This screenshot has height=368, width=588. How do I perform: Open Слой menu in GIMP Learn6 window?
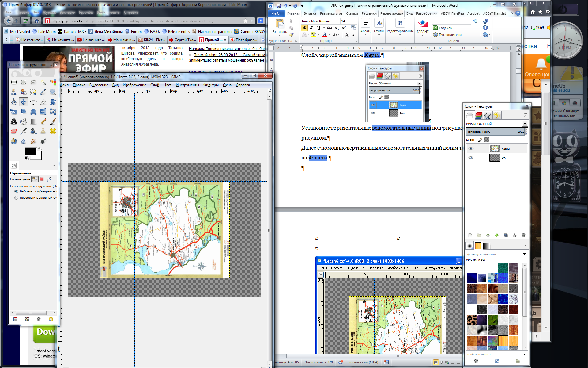155,85
